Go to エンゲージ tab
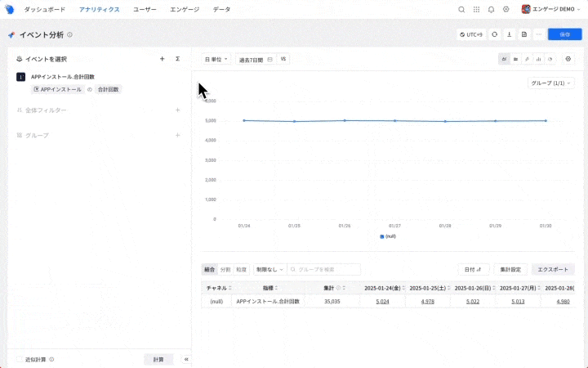588x368 pixels. 185,9
